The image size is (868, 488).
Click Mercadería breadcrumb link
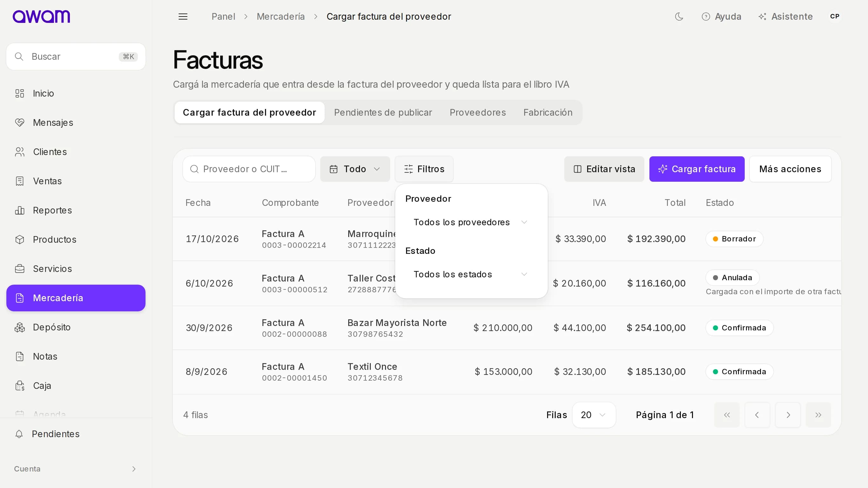[x=280, y=17]
